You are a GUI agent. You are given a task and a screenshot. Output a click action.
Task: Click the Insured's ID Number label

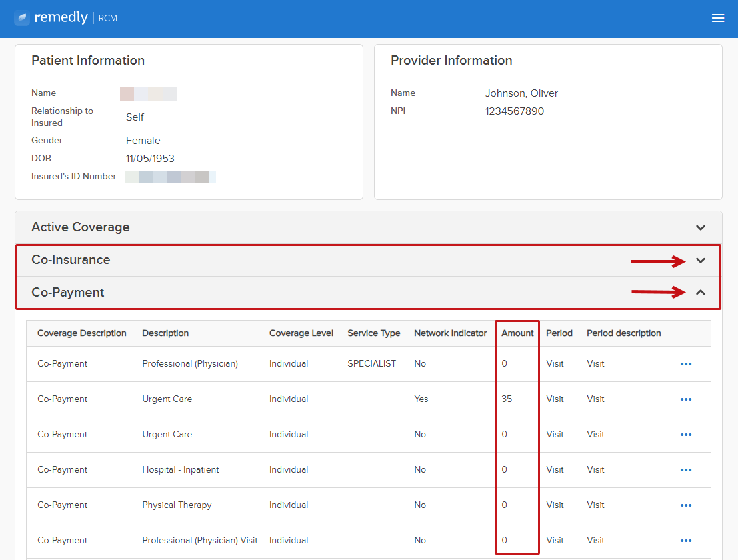coord(74,177)
